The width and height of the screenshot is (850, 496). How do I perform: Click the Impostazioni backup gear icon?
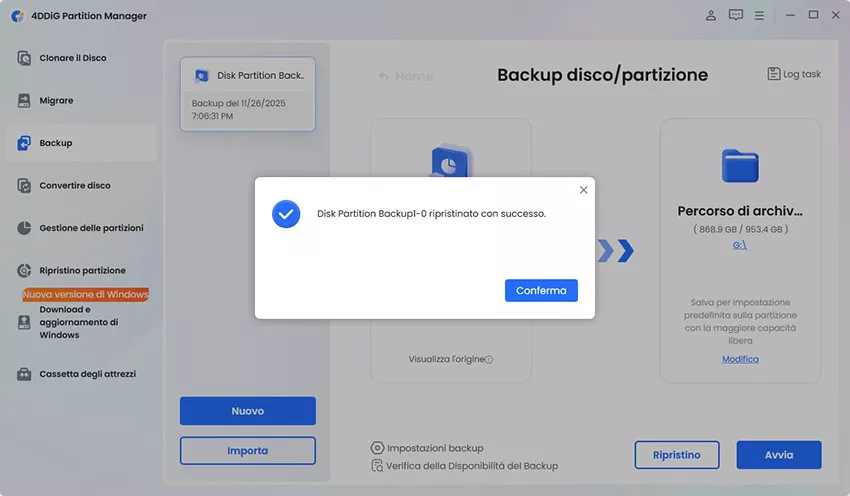(377, 448)
